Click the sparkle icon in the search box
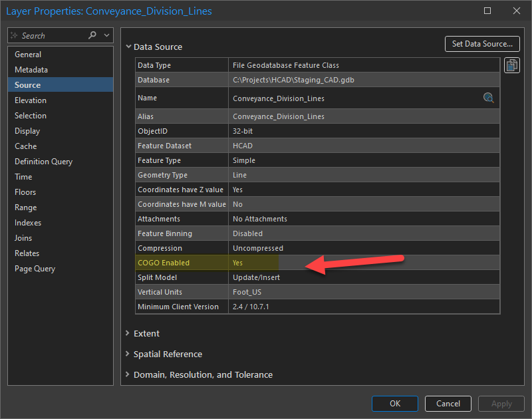Screen dimensions: 532x419 point(14,35)
